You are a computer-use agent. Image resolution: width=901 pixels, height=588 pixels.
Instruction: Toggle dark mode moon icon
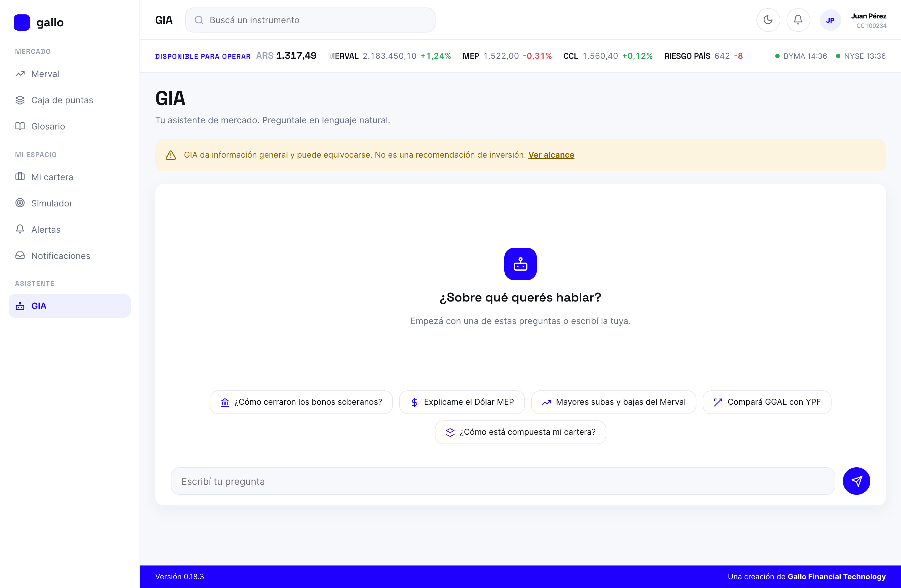coord(768,20)
